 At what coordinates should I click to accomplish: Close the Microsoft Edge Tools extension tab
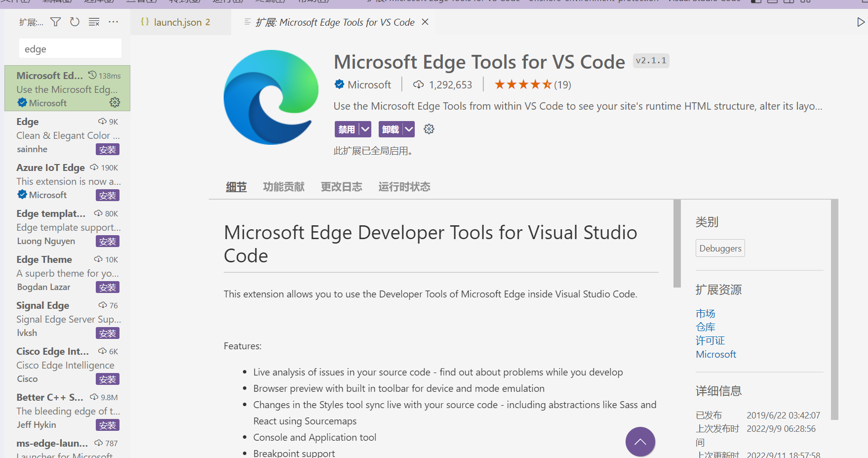pos(425,22)
